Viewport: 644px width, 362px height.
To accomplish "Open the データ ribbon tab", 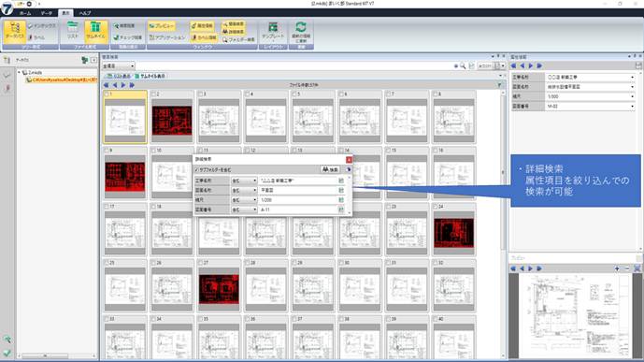I will pos(47,13).
